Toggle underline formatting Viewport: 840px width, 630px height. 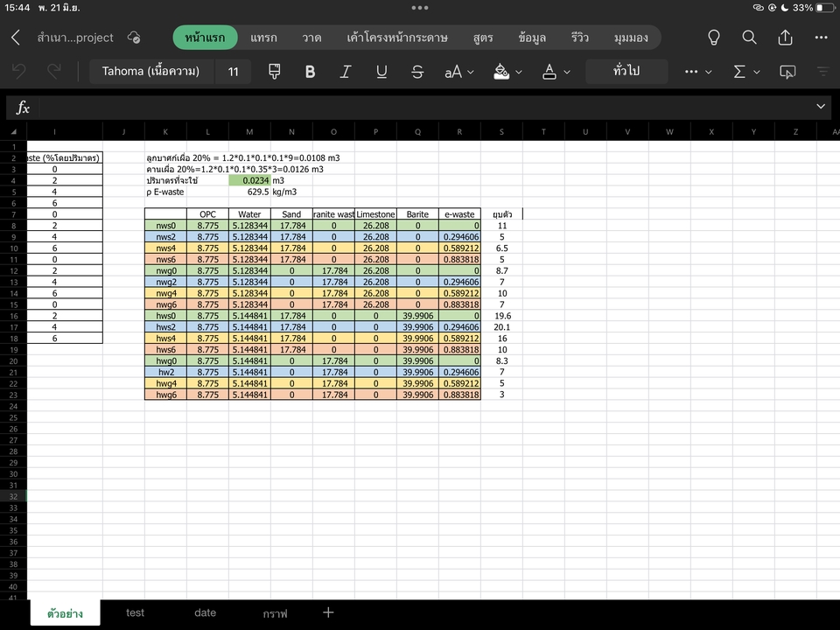click(381, 71)
